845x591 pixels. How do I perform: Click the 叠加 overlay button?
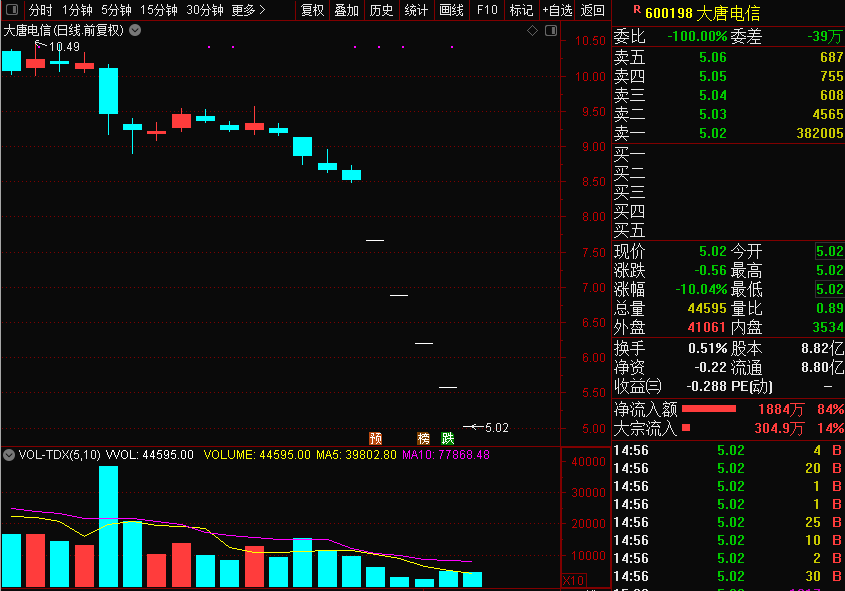pyautogui.click(x=347, y=10)
